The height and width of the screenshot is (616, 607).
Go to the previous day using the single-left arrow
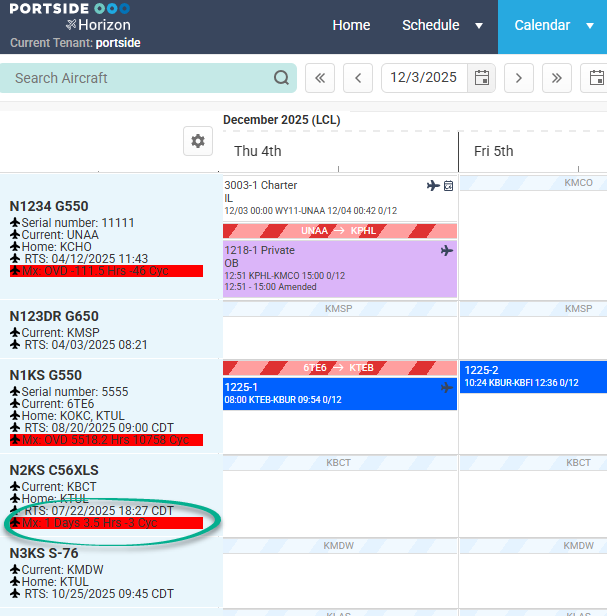coord(357,78)
